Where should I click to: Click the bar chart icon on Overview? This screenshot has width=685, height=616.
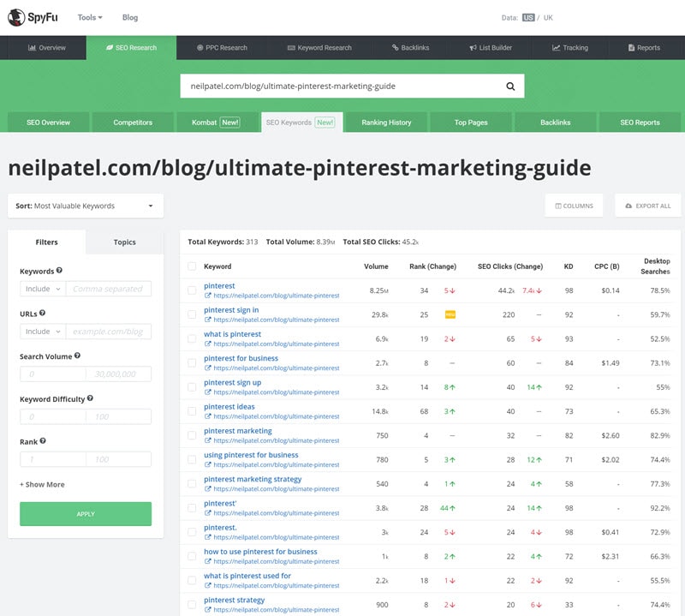click(32, 48)
